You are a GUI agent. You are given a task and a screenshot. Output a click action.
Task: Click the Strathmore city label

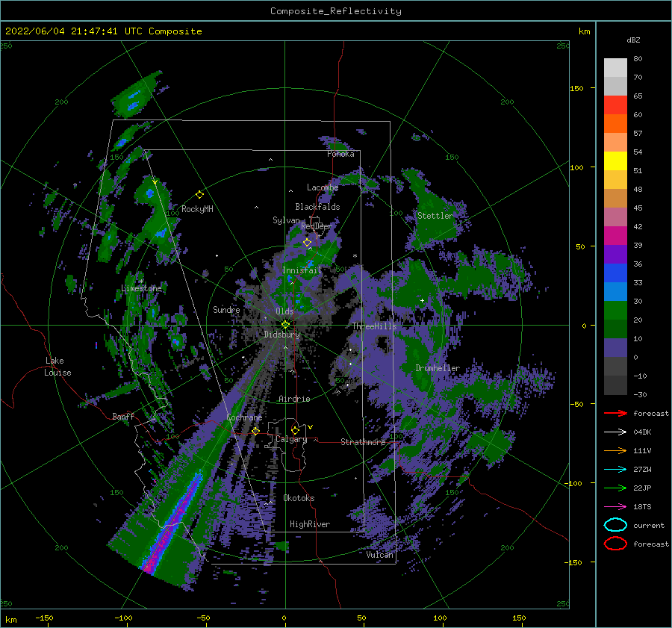(x=363, y=442)
